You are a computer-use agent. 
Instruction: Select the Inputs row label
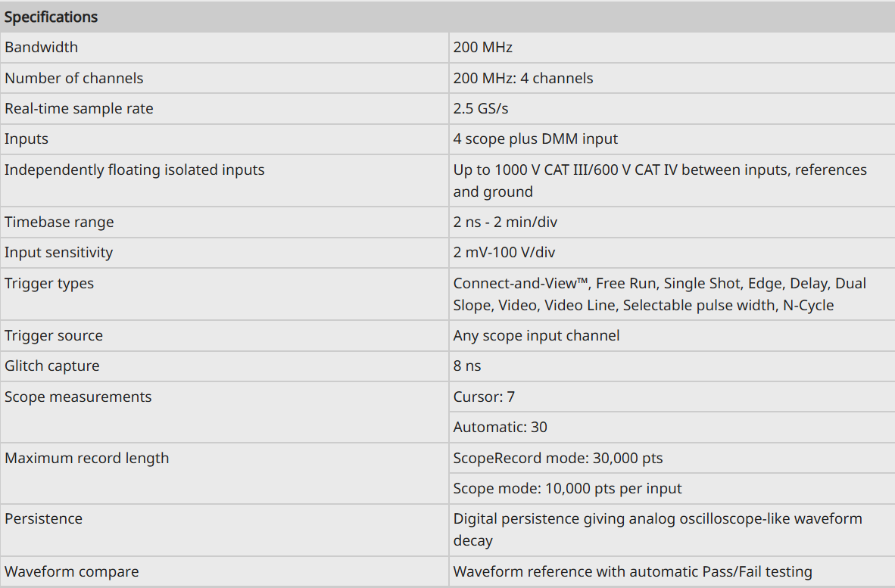27,138
